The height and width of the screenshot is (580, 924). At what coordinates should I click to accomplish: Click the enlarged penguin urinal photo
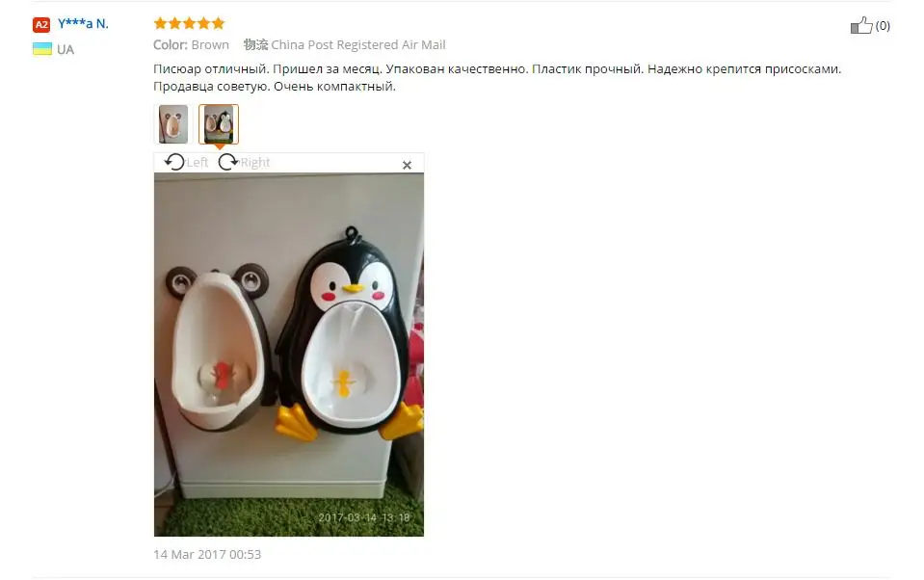[x=289, y=355]
